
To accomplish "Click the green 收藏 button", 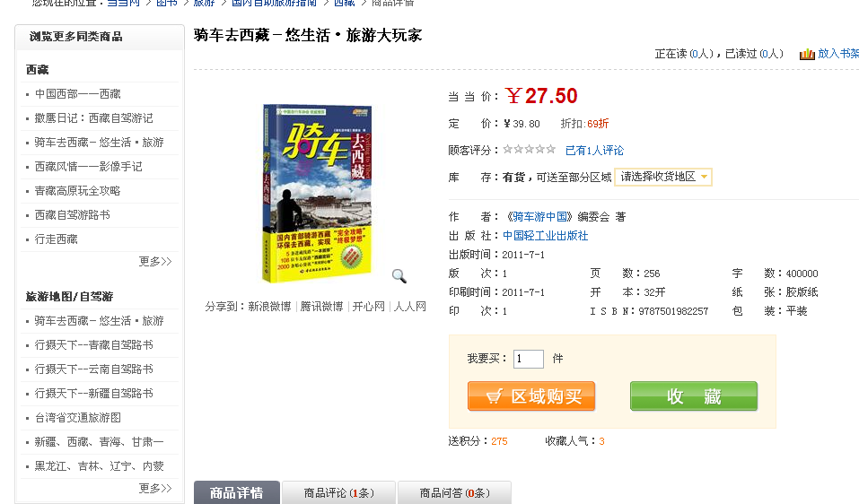I will 694,396.
